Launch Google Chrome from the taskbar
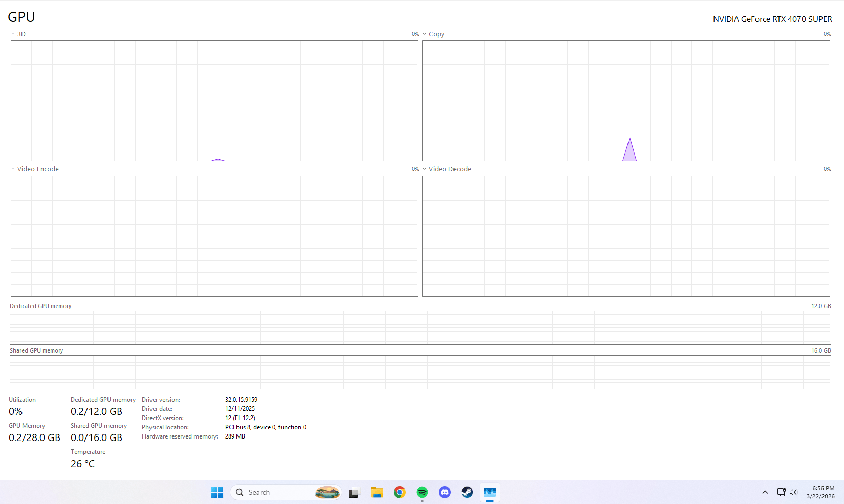This screenshot has height=504, width=844. (x=400, y=492)
